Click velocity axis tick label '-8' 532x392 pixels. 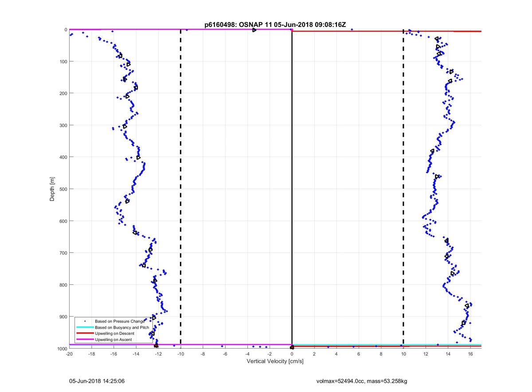[x=203, y=354]
